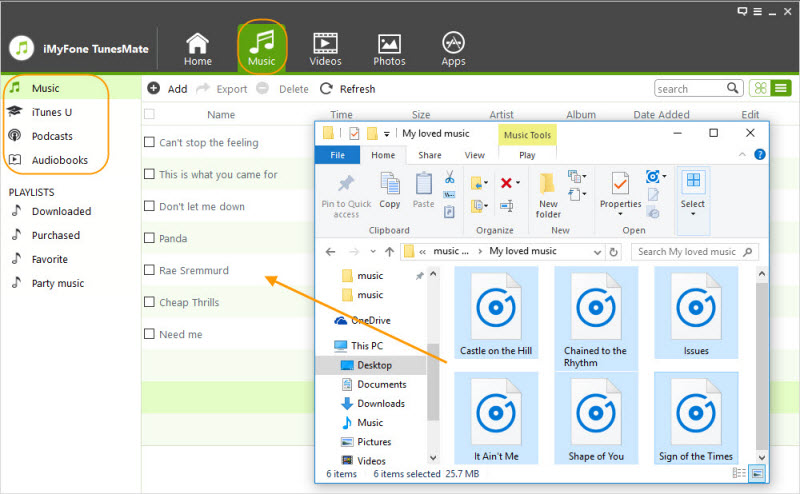Viewport: 800px width, 494px height.
Task: Switch to the Videos section
Action: pos(325,50)
